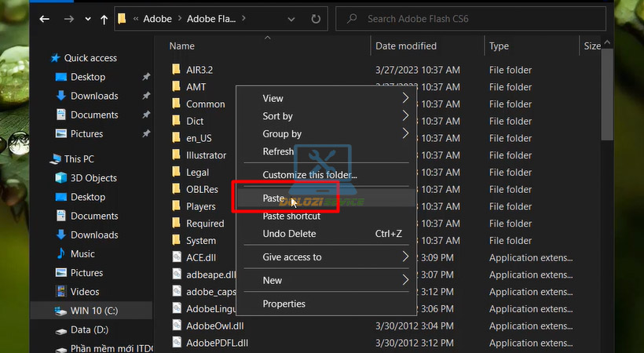644x353 pixels.
Task: Sort by the Type column header
Action: coord(499,46)
